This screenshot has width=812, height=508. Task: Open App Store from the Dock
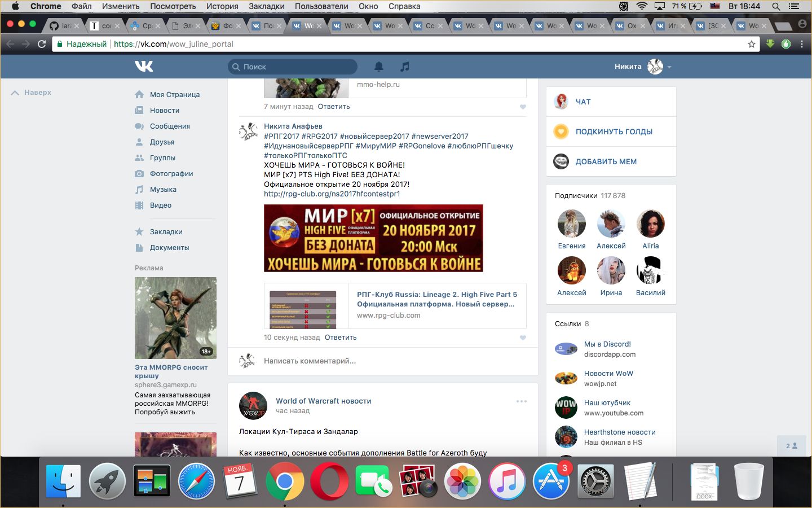(x=551, y=481)
